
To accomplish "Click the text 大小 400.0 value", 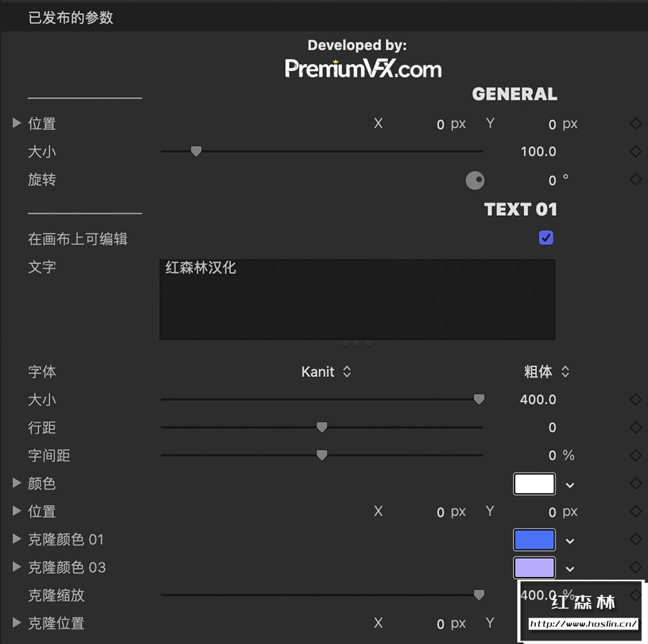I will pos(537,399).
